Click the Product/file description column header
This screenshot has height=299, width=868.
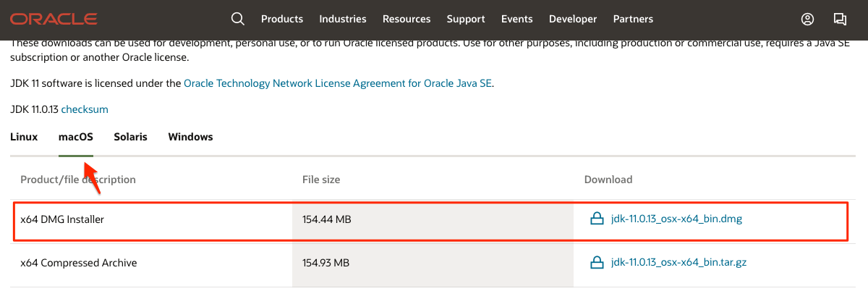click(x=78, y=179)
